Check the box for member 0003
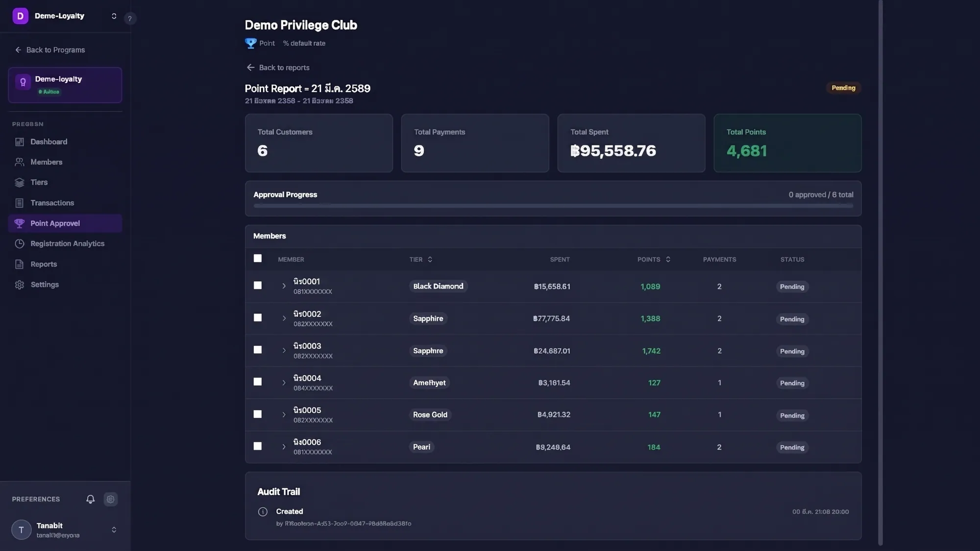The image size is (980, 551). pyautogui.click(x=258, y=350)
